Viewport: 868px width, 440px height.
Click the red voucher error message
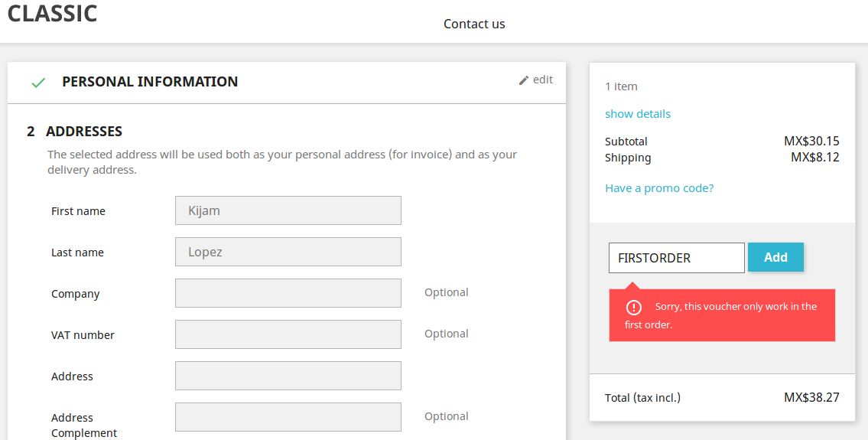point(722,315)
